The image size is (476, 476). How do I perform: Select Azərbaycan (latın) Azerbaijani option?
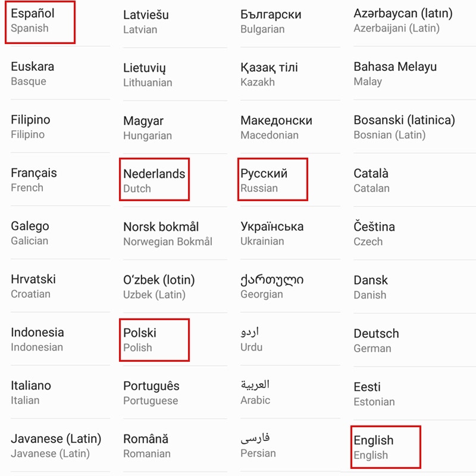[x=414, y=20]
